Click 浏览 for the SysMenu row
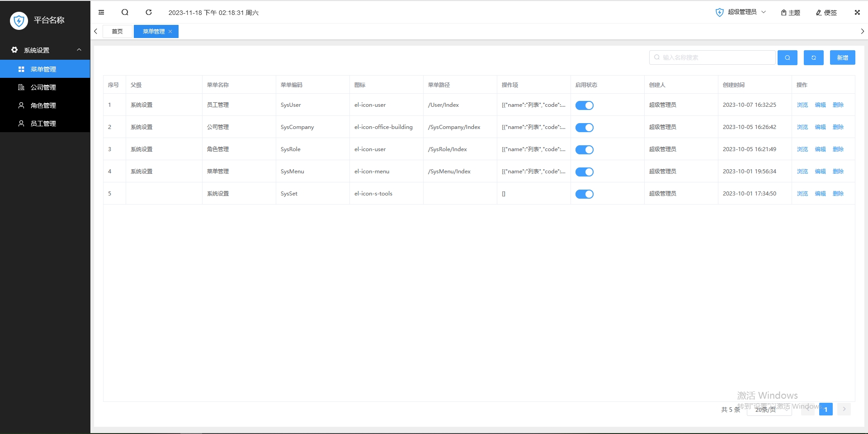This screenshot has width=868, height=434. coord(802,172)
